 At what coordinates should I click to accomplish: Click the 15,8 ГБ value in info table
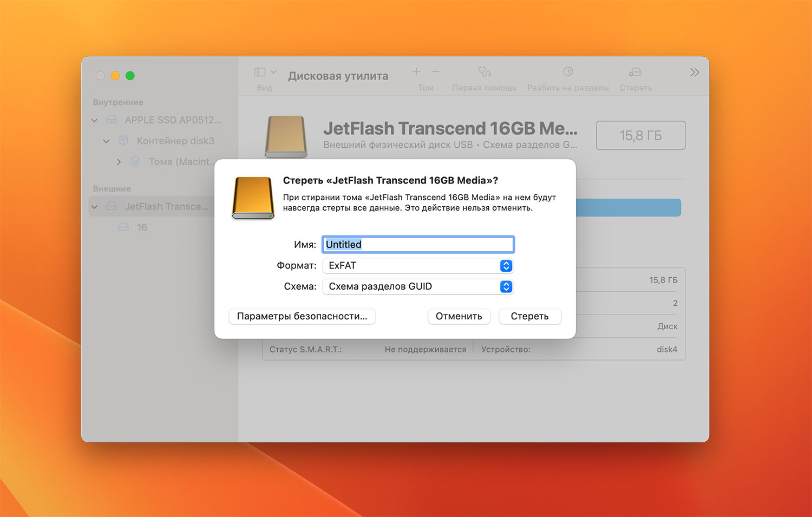[x=663, y=280]
